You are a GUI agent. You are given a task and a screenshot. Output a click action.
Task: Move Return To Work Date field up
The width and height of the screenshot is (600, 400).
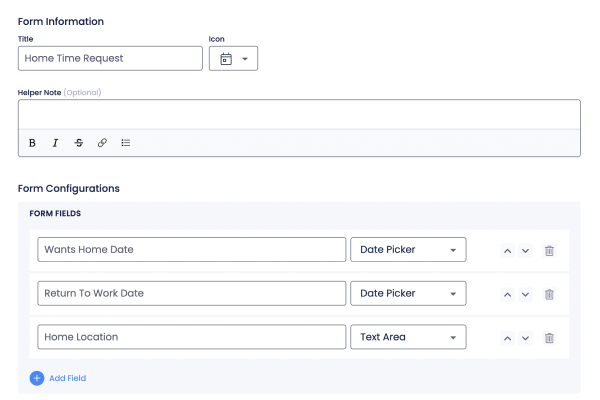coord(508,294)
